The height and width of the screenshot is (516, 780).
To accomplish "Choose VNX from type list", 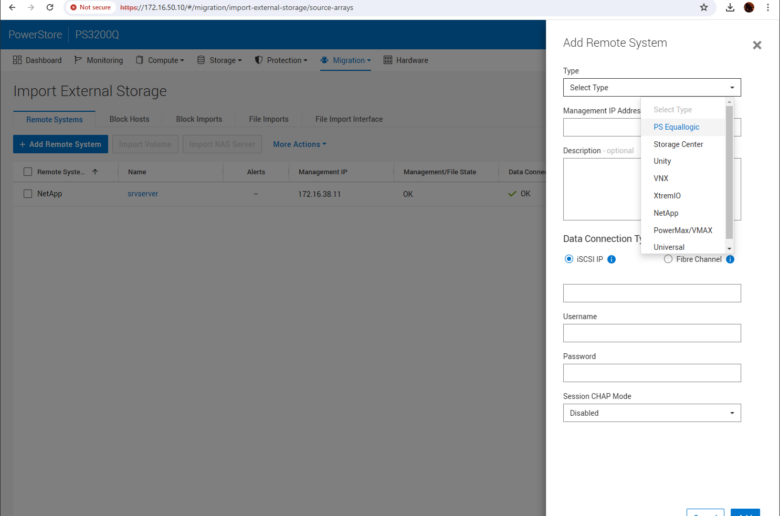I will pyautogui.click(x=683, y=178).
